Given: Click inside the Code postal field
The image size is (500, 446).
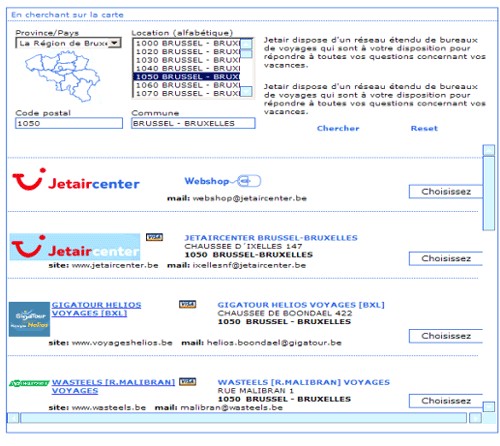Looking at the screenshot, I should tap(69, 123).
